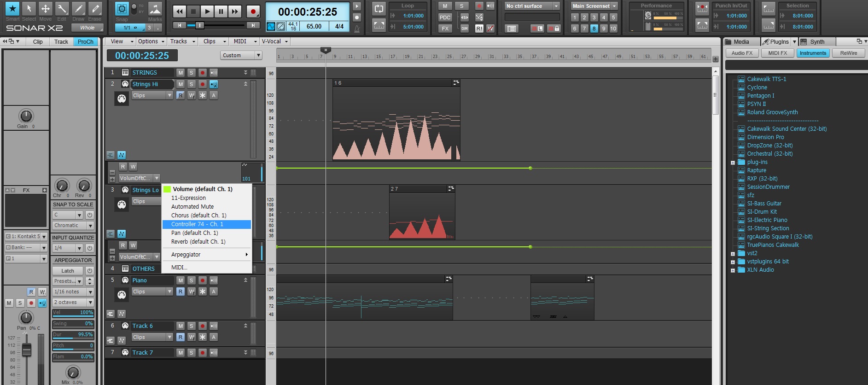
Task: Choose the MIDI... menu entry
Action: (206, 268)
